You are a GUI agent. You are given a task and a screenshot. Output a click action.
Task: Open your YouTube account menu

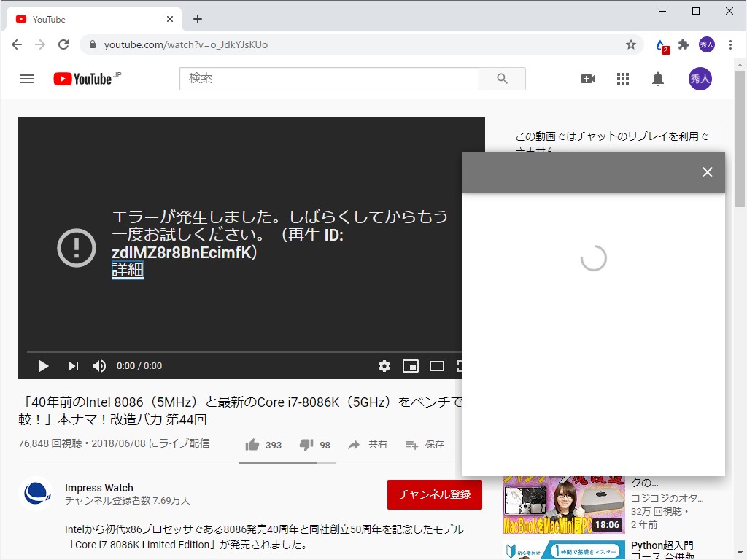point(700,78)
